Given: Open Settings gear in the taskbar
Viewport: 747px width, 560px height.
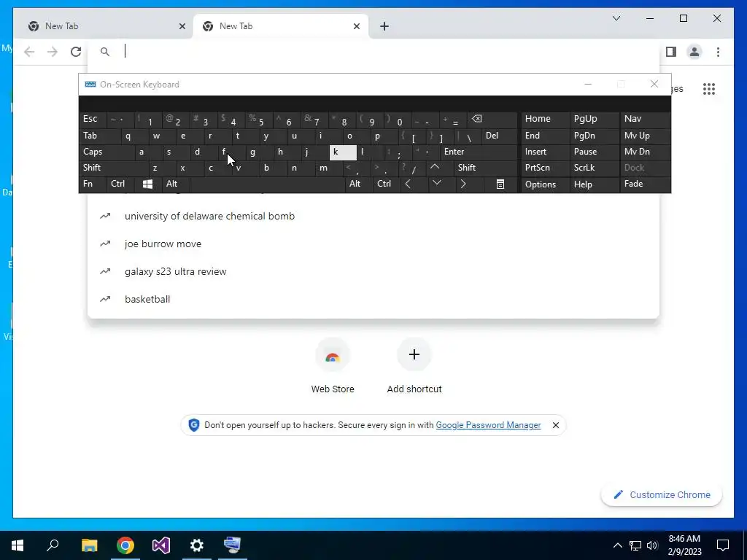Looking at the screenshot, I should pyautogui.click(x=197, y=545).
